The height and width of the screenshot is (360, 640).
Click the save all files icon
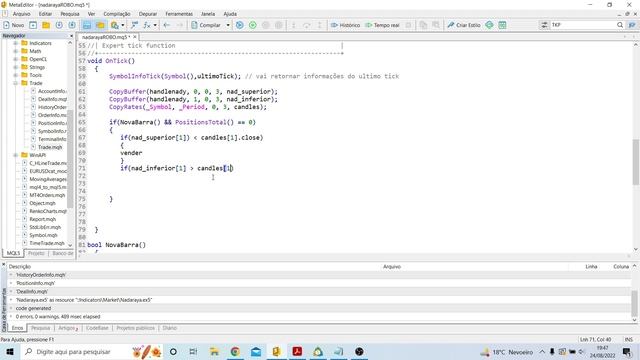pyautogui.click(x=72, y=25)
